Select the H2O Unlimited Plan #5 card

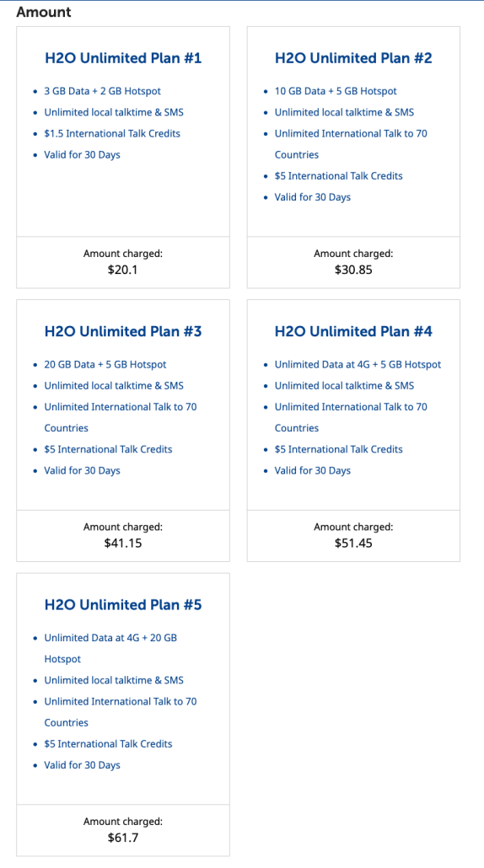(x=123, y=715)
